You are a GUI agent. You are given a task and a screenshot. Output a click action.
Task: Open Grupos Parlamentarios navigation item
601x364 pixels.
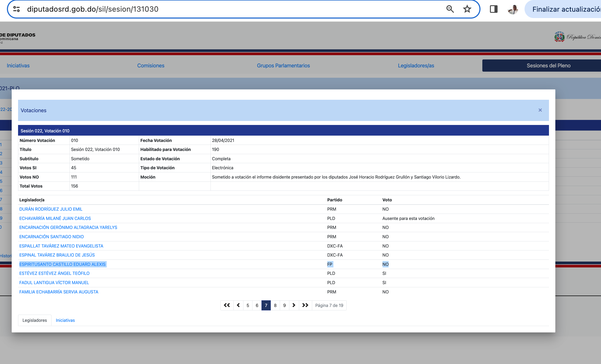pyautogui.click(x=283, y=66)
